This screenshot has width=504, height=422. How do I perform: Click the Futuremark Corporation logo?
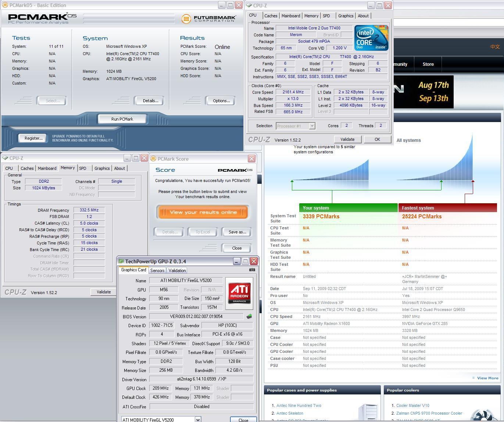click(208, 18)
